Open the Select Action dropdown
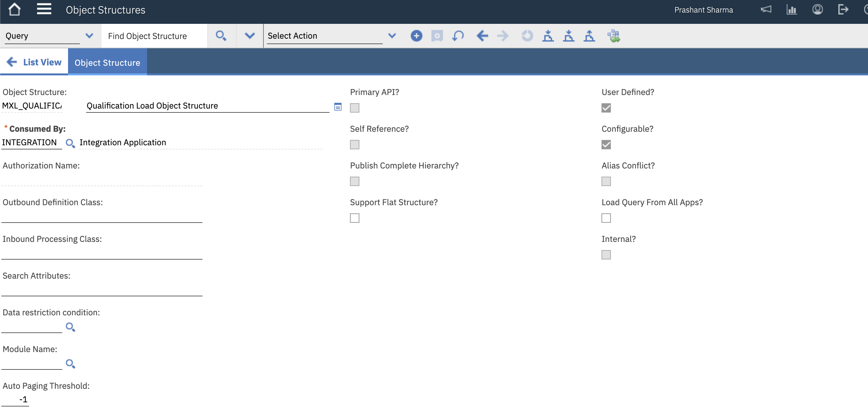This screenshot has height=411, width=868. coord(391,36)
